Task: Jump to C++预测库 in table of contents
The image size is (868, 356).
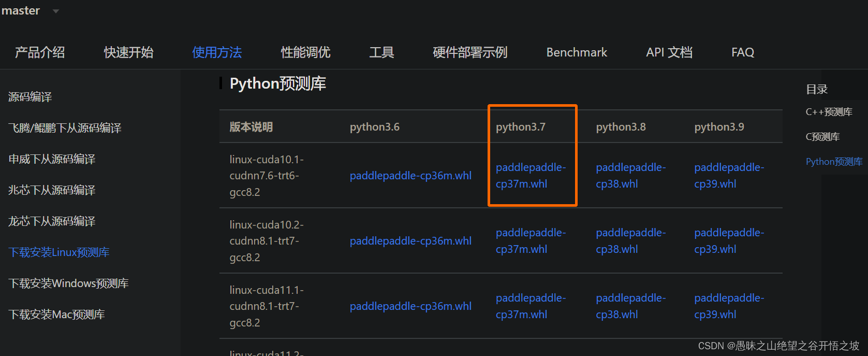Action: pyautogui.click(x=829, y=112)
